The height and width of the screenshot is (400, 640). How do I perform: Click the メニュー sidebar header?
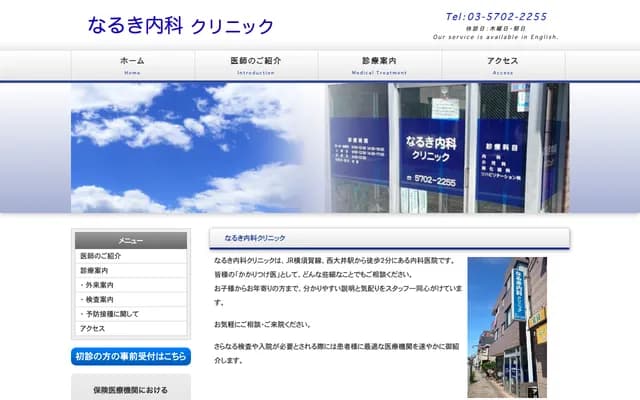[130, 241]
